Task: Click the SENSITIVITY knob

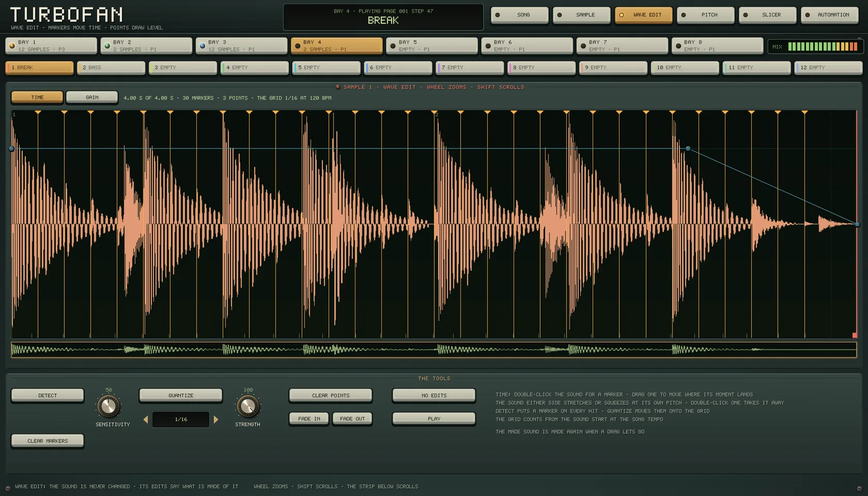Action: [x=109, y=406]
